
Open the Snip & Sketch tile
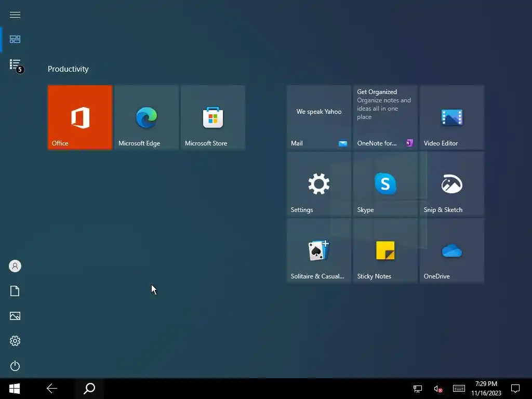(x=451, y=184)
